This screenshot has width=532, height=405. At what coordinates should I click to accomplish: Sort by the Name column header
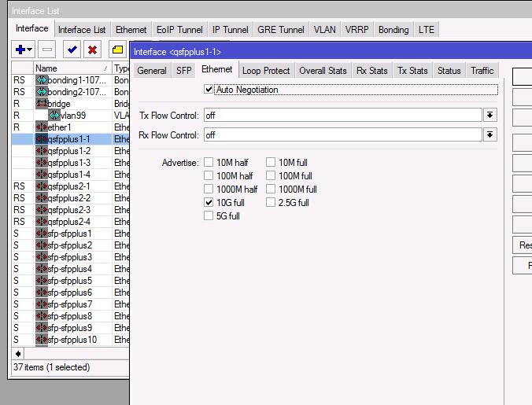[x=72, y=68]
